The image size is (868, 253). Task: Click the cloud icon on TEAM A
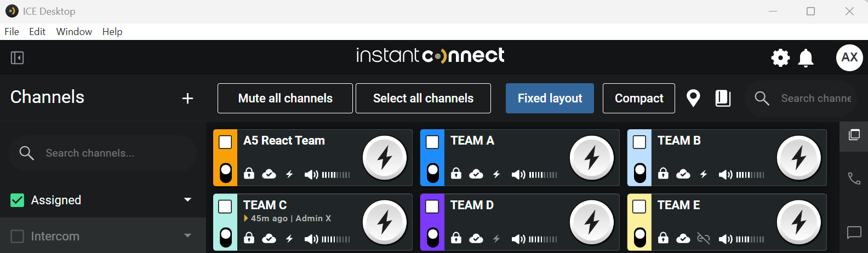coord(476,174)
